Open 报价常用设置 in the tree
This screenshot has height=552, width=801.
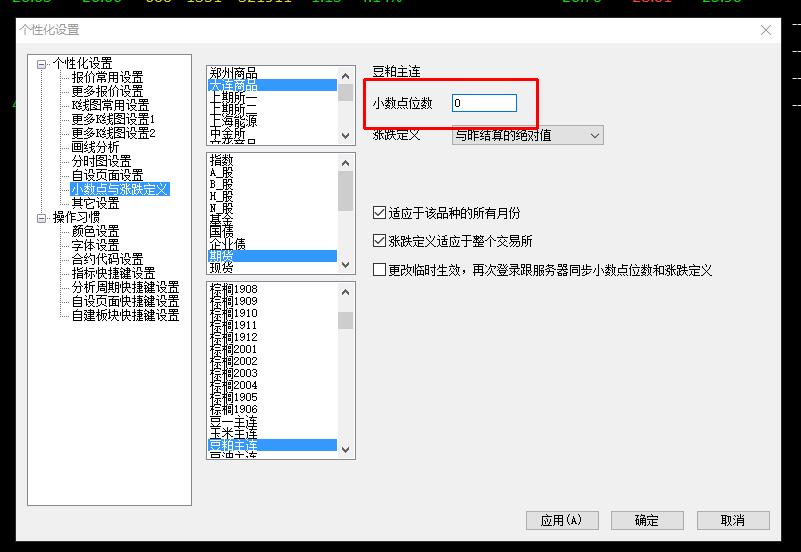pyautogui.click(x=107, y=77)
